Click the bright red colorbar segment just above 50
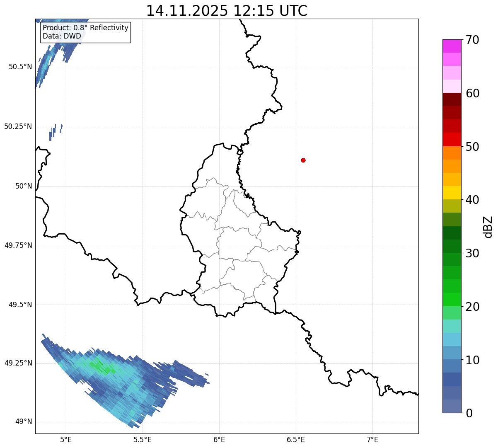 coord(452,140)
